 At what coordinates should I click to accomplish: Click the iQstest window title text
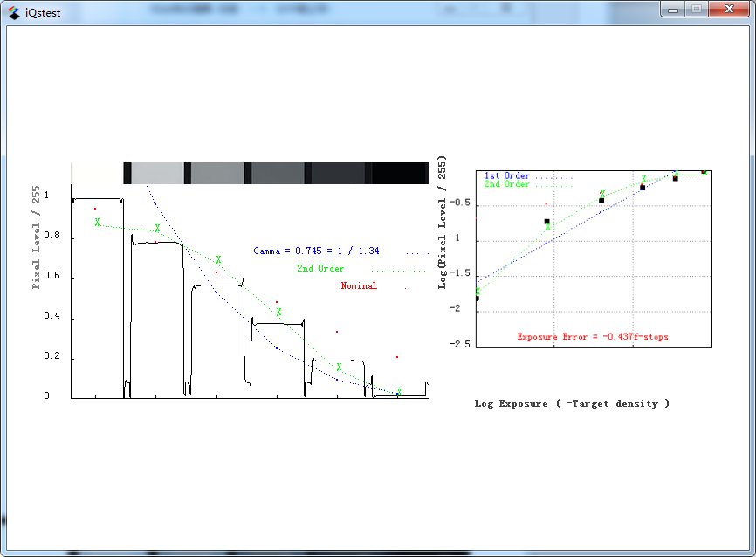pyautogui.click(x=43, y=13)
